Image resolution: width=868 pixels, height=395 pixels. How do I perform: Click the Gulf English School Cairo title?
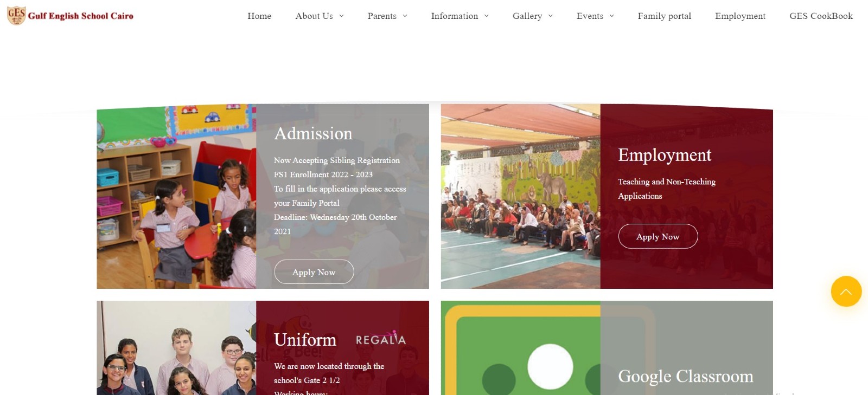81,16
